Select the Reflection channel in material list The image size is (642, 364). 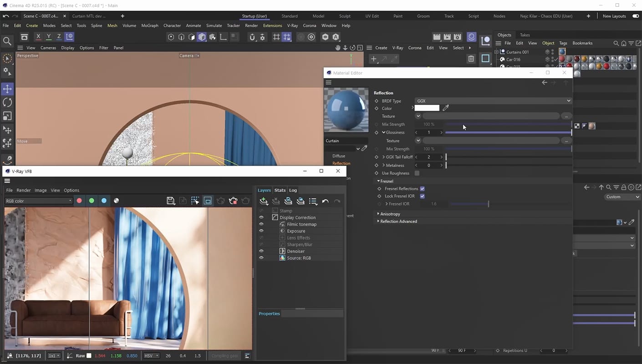[341, 163]
